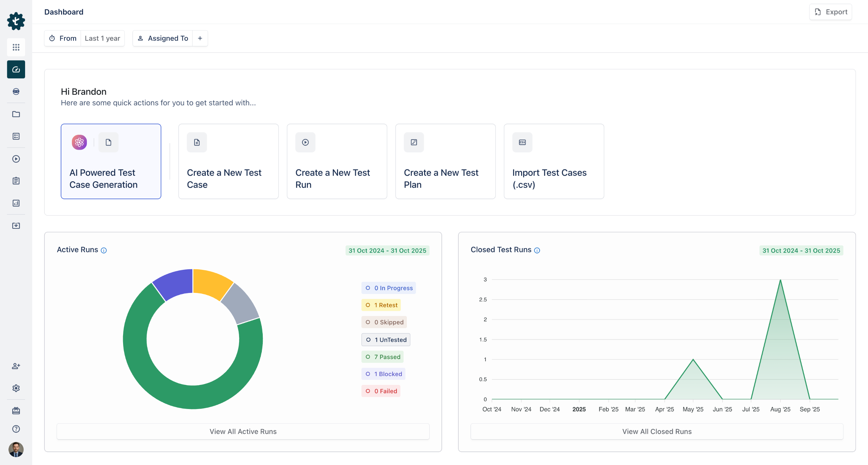Click the dashboard gauge sidebar icon
868x465 pixels.
[16, 70]
